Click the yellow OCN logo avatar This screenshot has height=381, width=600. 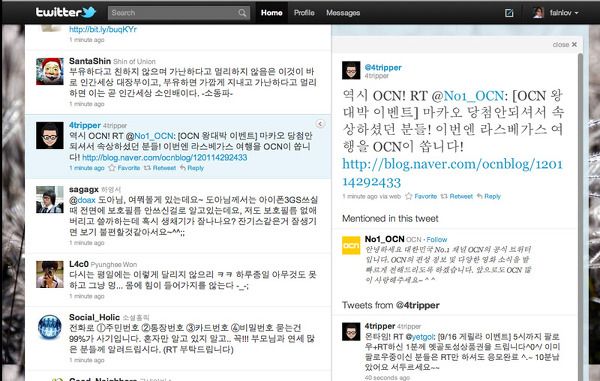(x=351, y=245)
